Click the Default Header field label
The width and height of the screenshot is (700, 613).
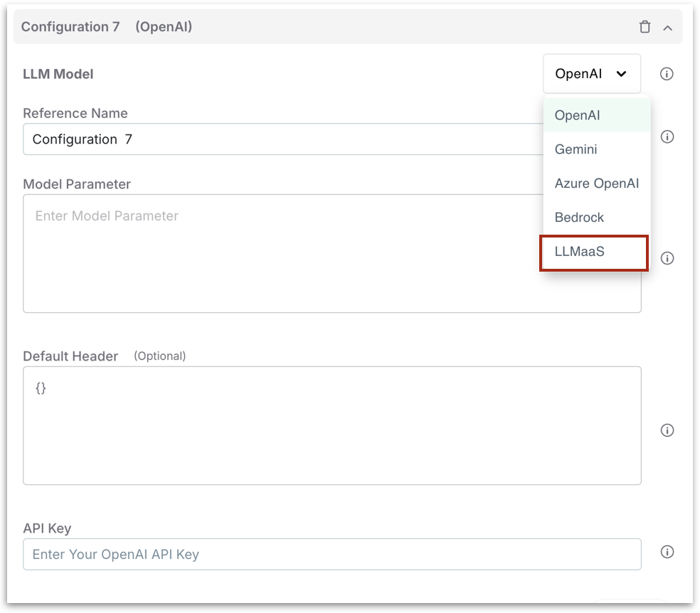pyautogui.click(x=70, y=356)
